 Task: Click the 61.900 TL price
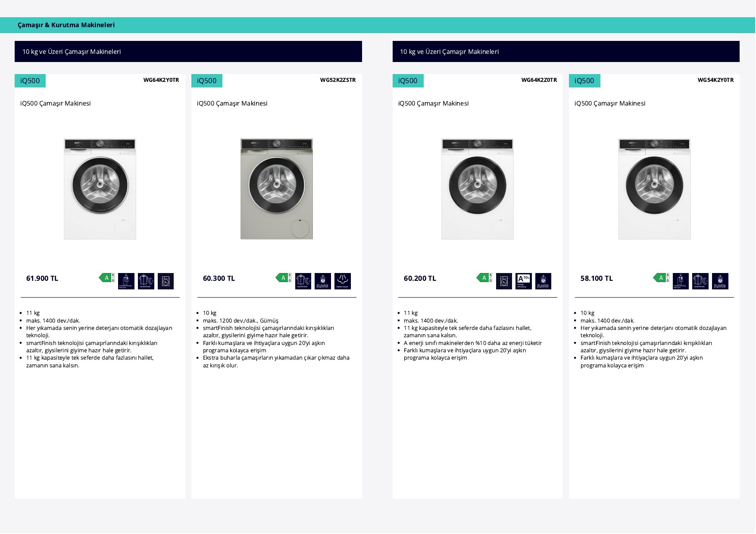tap(42, 278)
